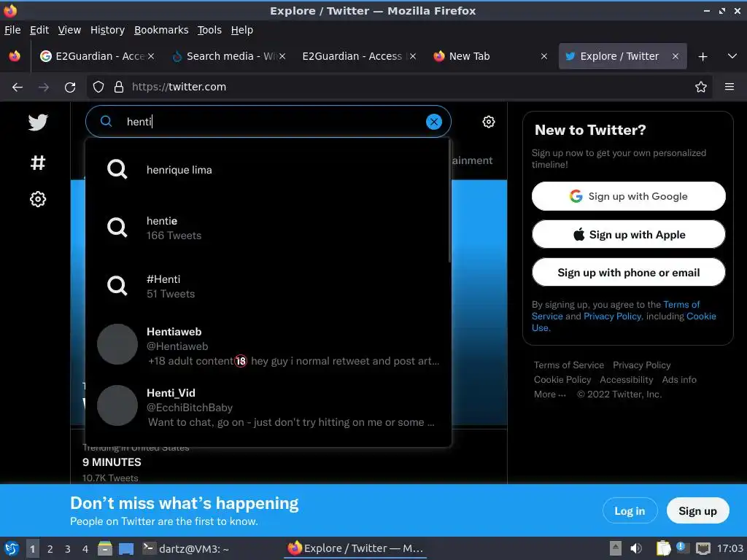Select the henrique lima suggestion
The height and width of the screenshot is (560, 747).
268,169
